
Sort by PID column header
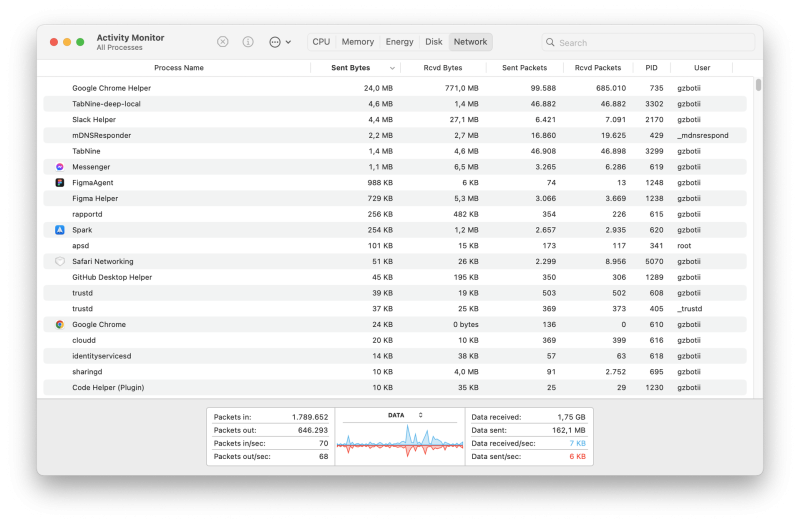click(652, 68)
